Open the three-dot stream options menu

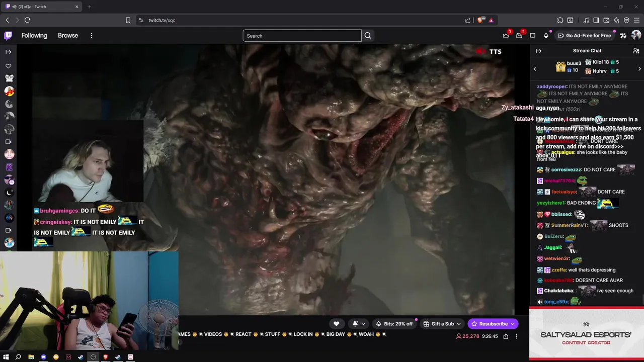[516, 336]
